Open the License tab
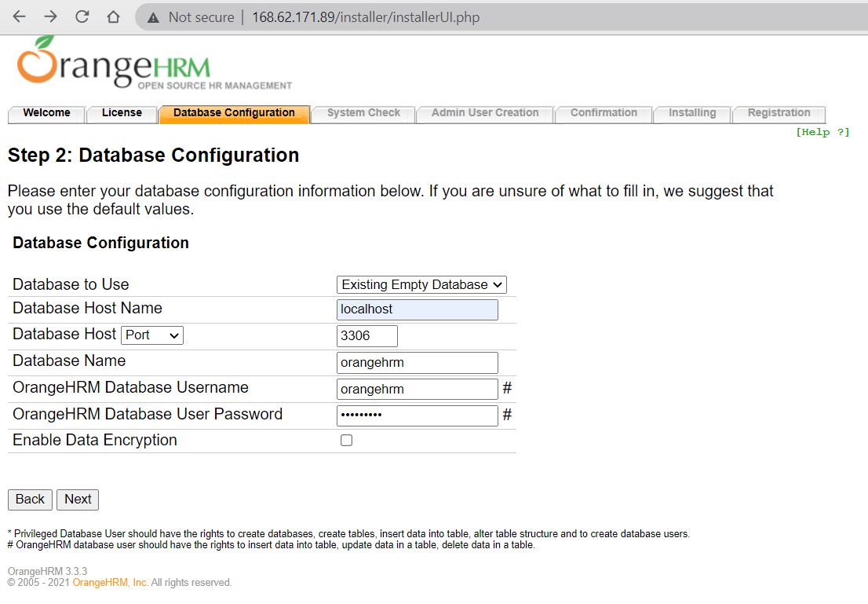This screenshot has height=604, width=868. (x=122, y=113)
